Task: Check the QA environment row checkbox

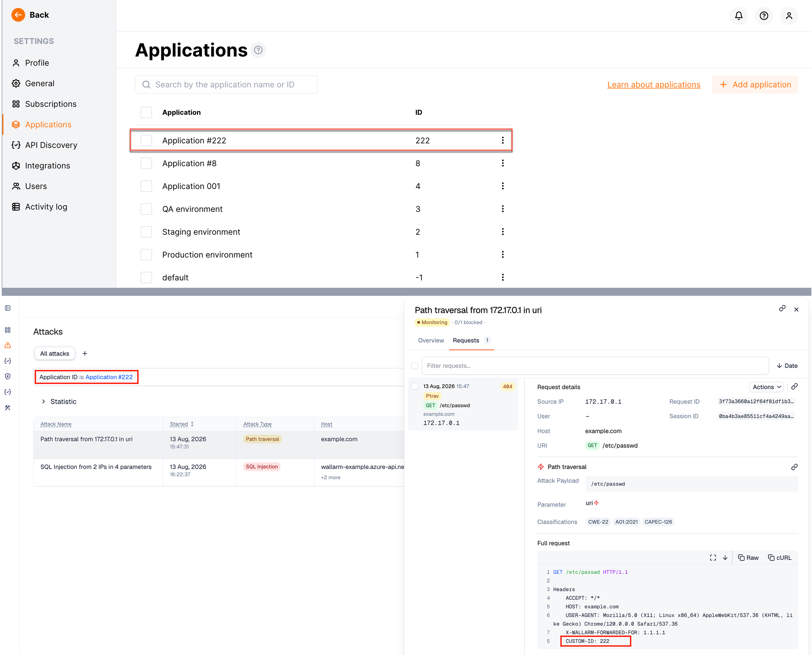Action: click(x=146, y=209)
